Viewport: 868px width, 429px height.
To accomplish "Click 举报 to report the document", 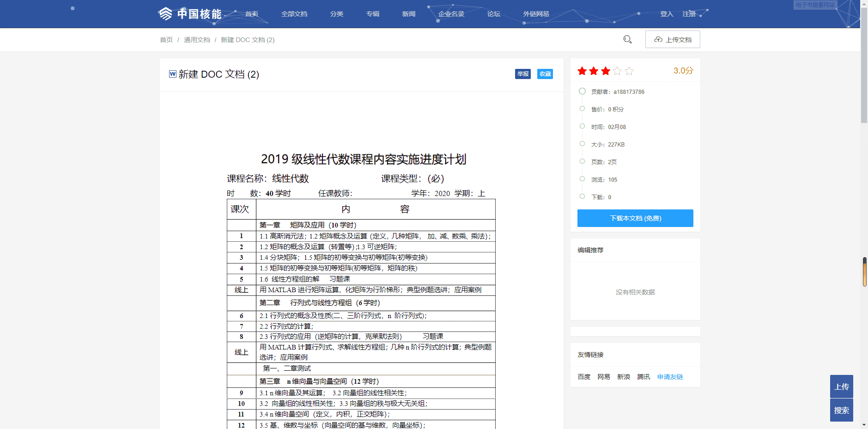I will [522, 74].
